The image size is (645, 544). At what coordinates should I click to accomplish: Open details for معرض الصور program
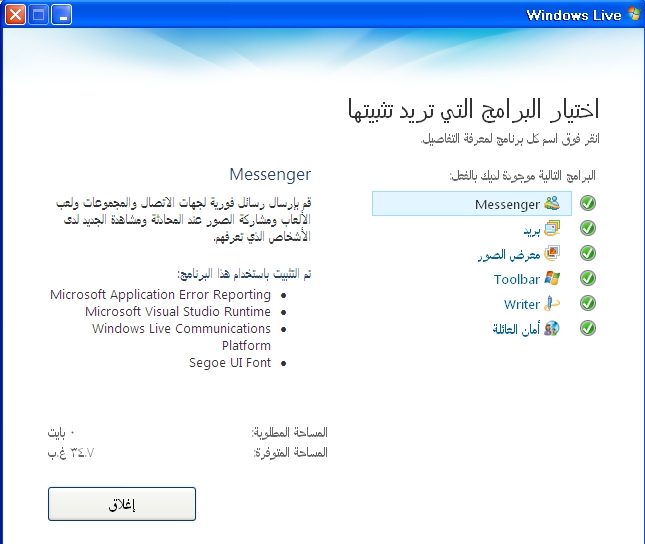[x=509, y=255]
